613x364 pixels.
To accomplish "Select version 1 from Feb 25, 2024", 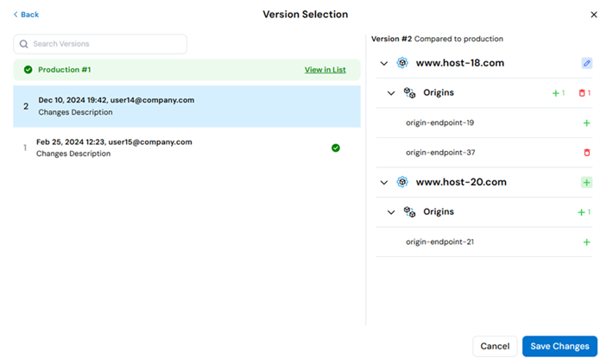I will tap(186, 147).
